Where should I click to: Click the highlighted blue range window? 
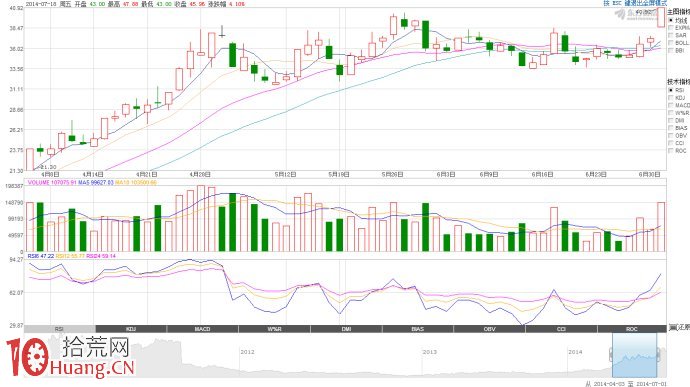(635, 354)
